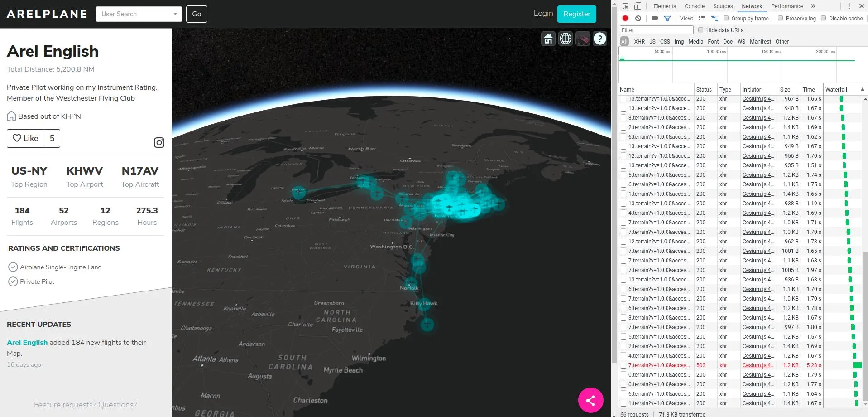The height and width of the screenshot is (417, 868).
Task: Open the map navigation help button
Action: 600,39
